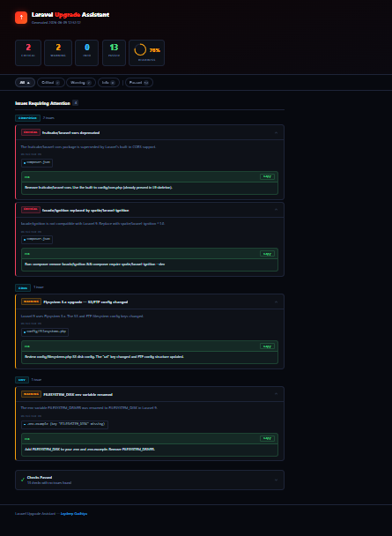Click the orange upgrade arrow logo icon
Screen dimensions: 392x536
pos(21,18)
